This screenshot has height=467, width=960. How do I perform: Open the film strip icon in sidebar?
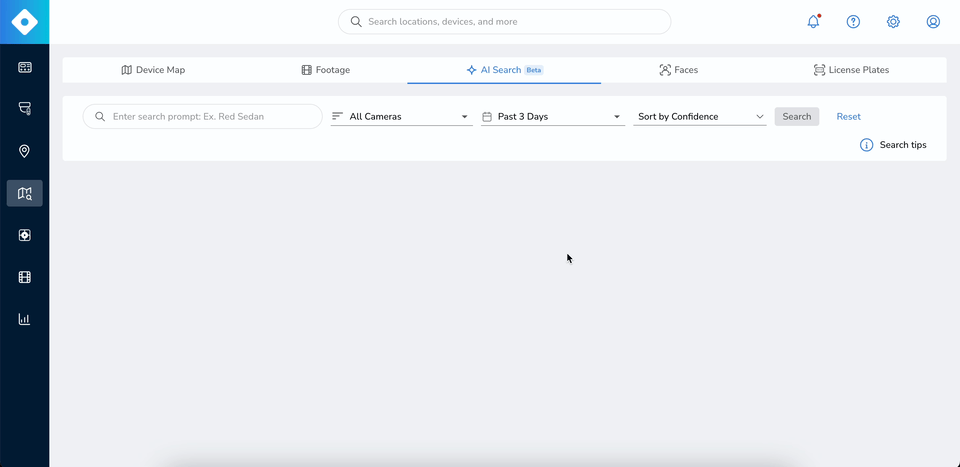pos(24,277)
